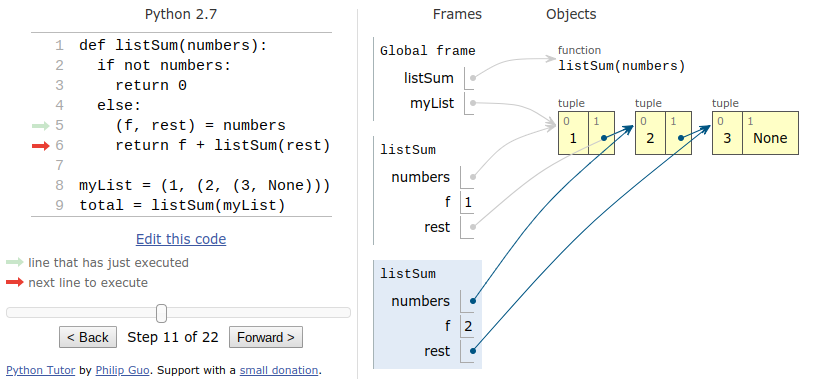Click the green arrow in the legend

(x=15, y=263)
